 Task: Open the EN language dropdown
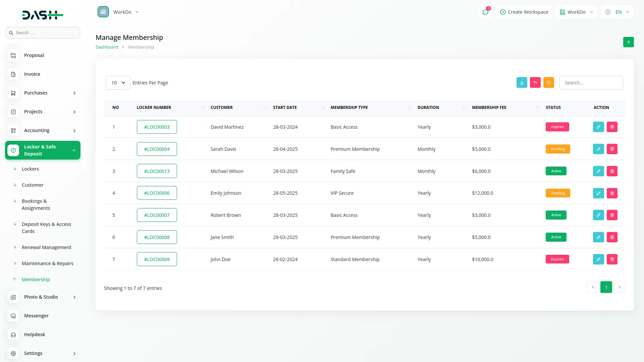click(617, 12)
